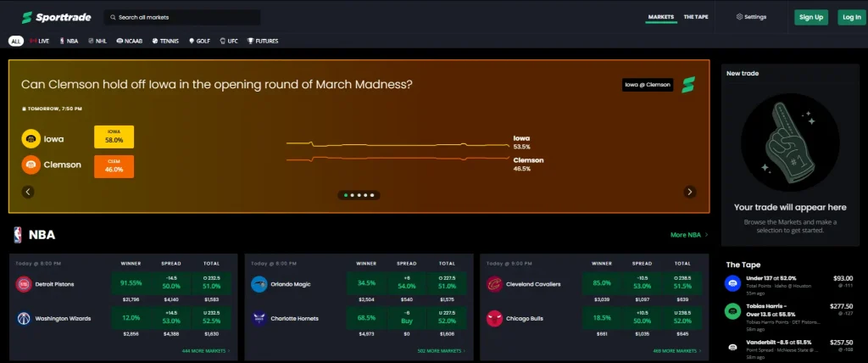
Task: Select Bulls winner 18.5% cell
Action: (602, 318)
